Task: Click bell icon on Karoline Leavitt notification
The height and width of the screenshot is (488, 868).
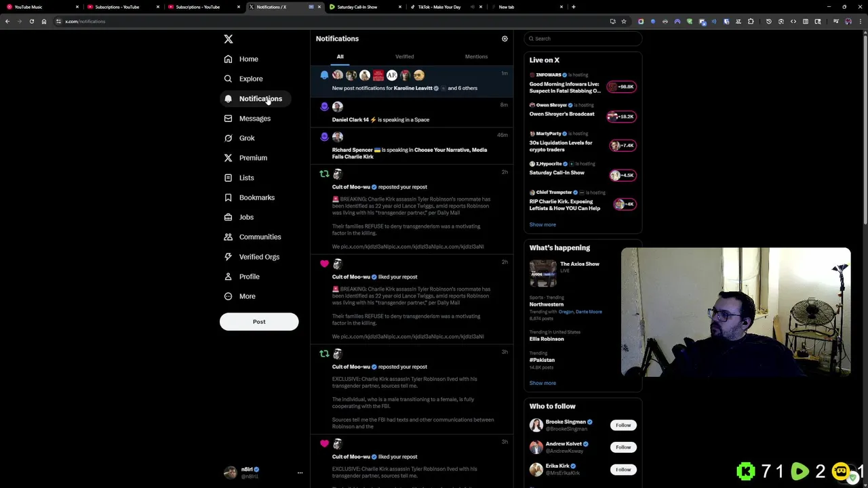Action: [x=324, y=75]
